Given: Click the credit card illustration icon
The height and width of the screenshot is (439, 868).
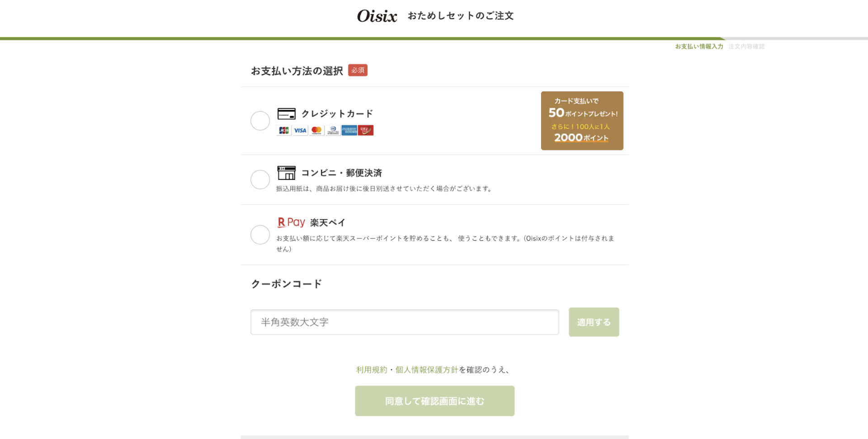Looking at the screenshot, I should tap(286, 113).
